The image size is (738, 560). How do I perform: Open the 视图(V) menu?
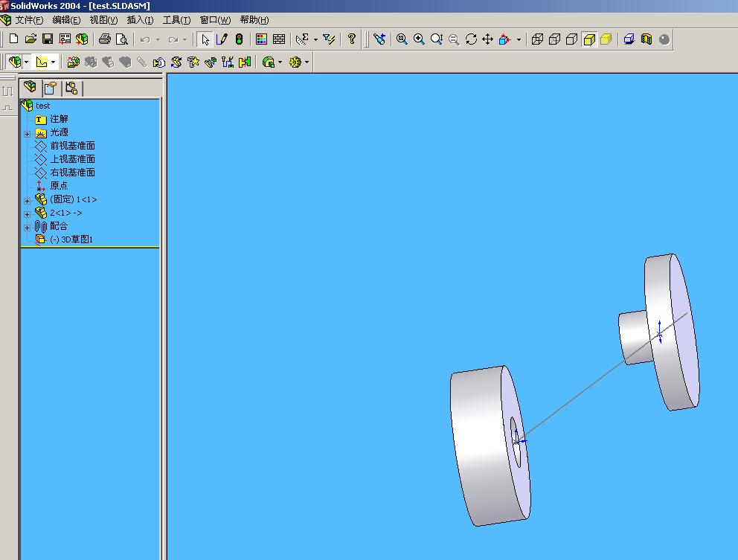pyautogui.click(x=103, y=20)
